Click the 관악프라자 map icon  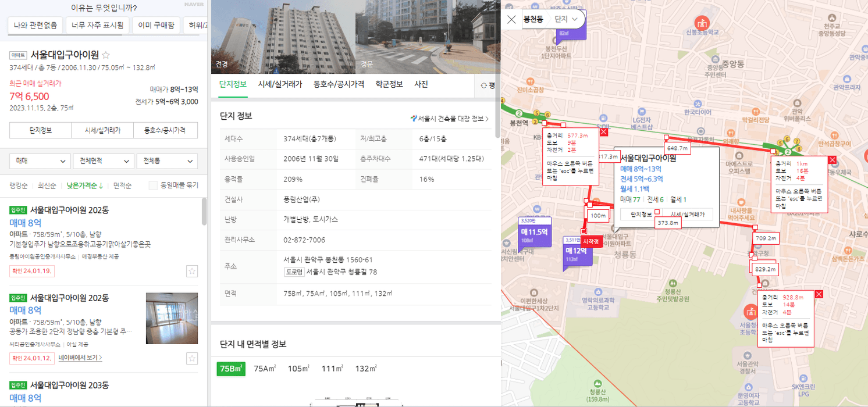[x=846, y=78]
